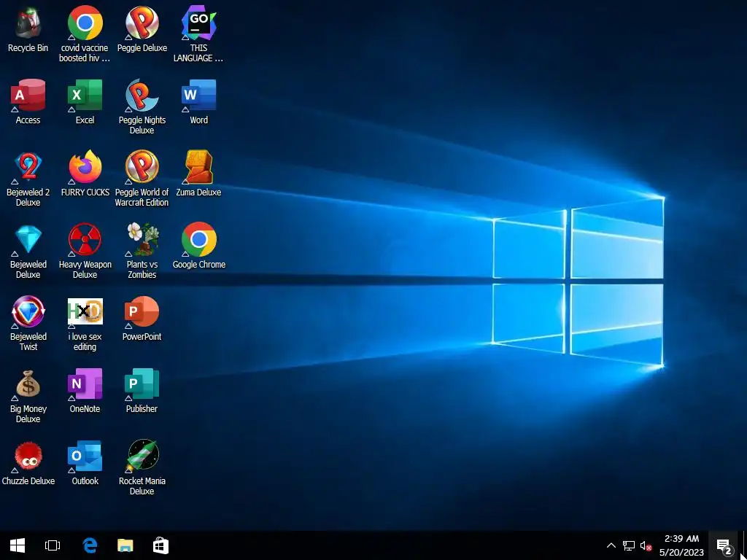Click the muted volume tray icon
The height and width of the screenshot is (560, 747).
pyautogui.click(x=646, y=545)
